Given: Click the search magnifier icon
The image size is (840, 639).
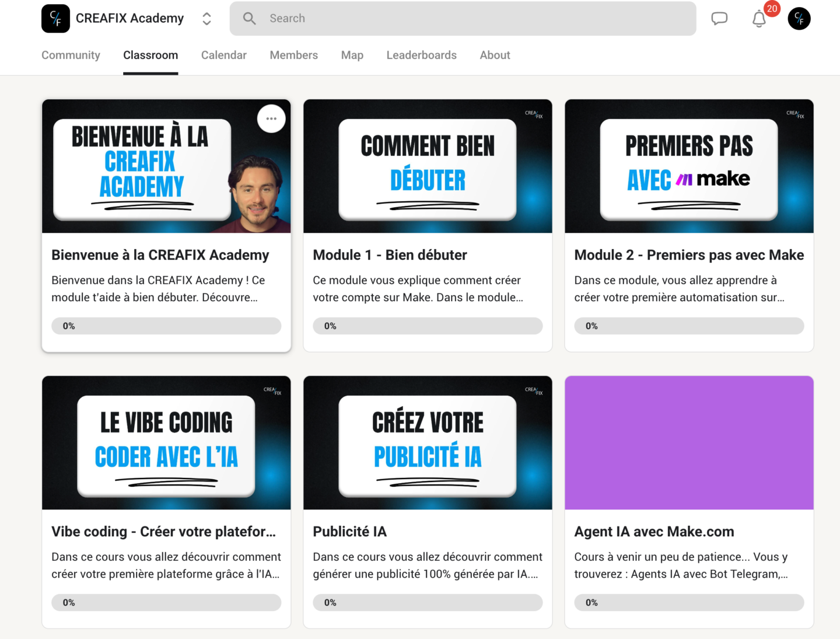Looking at the screenshot, I should coord(250,19).
